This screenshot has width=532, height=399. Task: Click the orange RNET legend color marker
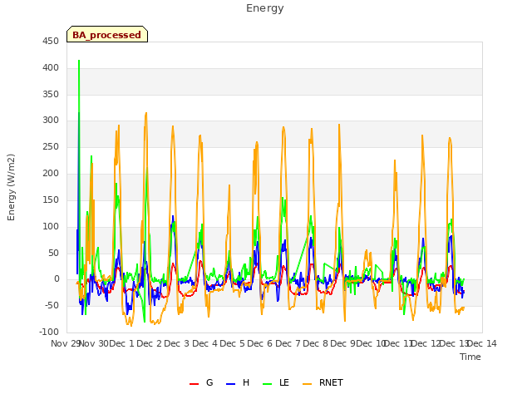pos(307,384)
